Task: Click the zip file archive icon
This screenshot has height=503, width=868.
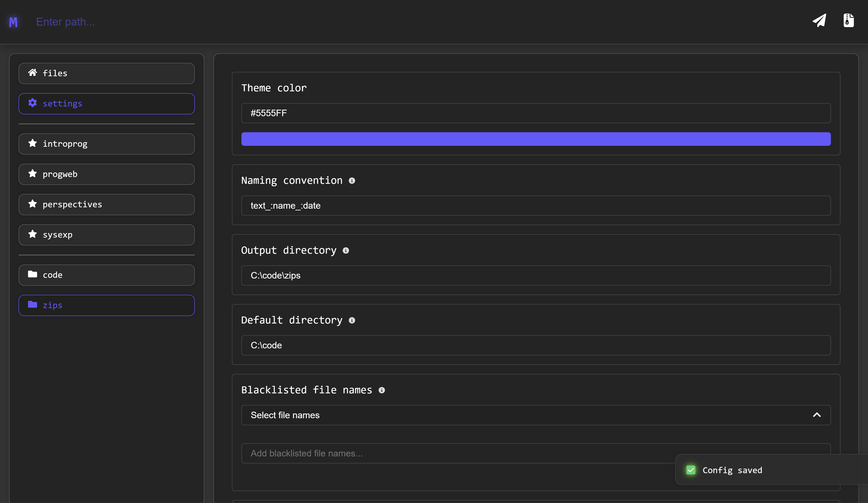Action: (848, 21)
